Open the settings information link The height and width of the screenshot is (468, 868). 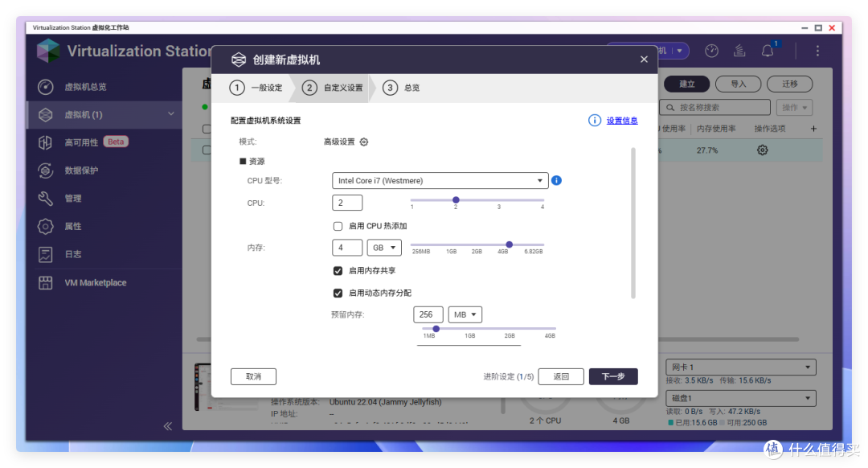click(622, 121)
